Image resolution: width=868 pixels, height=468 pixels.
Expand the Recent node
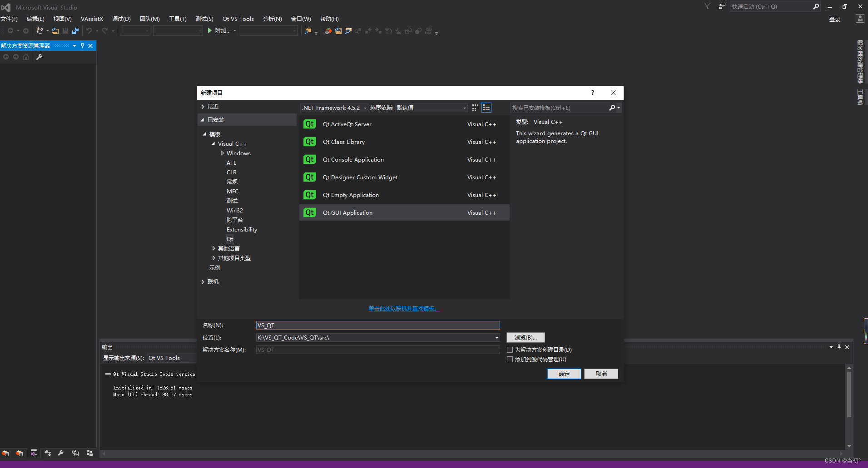203,107
